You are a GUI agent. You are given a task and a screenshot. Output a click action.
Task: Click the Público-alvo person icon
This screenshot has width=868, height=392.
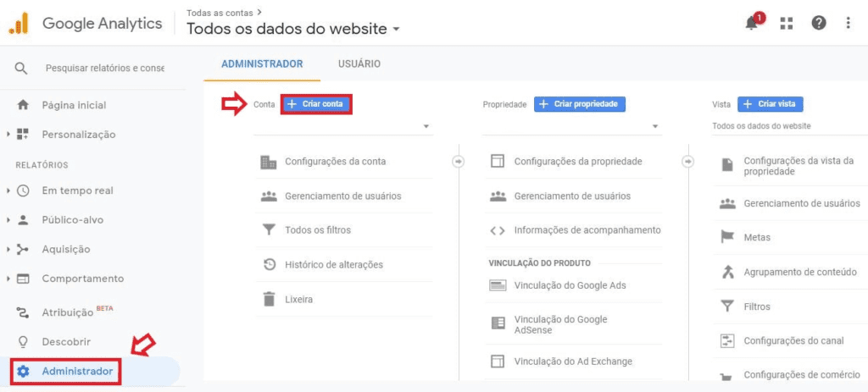23,220
